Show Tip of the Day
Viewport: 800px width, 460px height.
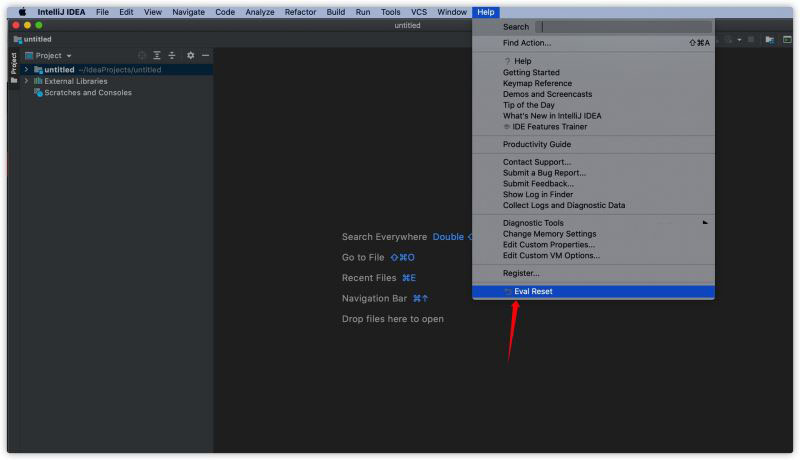(x=593, y=105)
